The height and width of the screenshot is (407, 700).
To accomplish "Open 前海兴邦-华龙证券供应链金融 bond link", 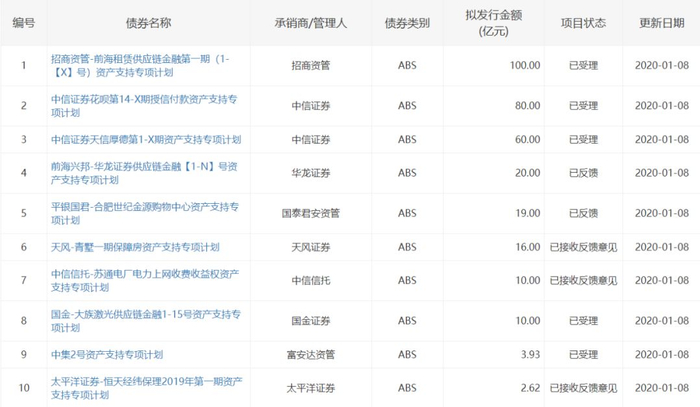I will [144, 173].
